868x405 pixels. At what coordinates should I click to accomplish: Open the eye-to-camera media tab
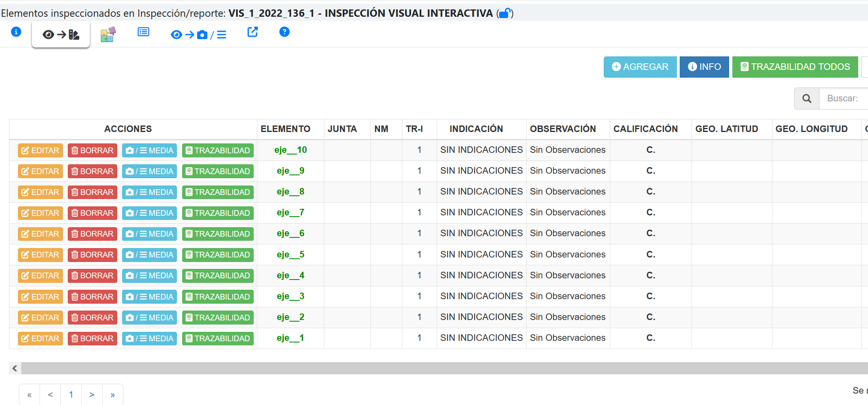(199, 35)
